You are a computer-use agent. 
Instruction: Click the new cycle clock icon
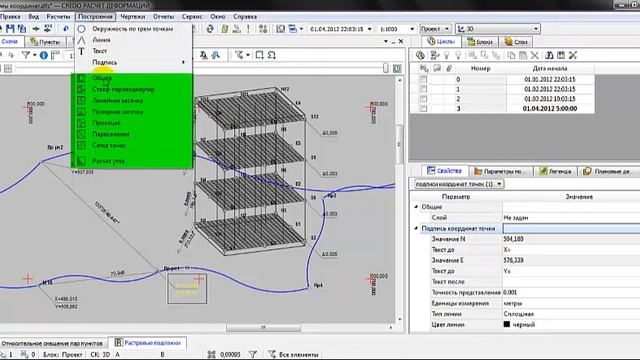tap(420, 55)
